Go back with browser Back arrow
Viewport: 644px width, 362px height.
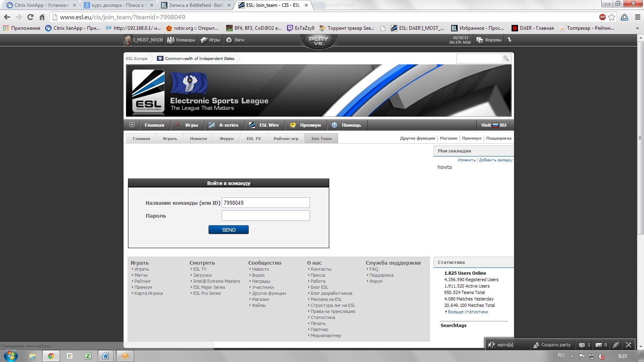(x=7, y=17)
